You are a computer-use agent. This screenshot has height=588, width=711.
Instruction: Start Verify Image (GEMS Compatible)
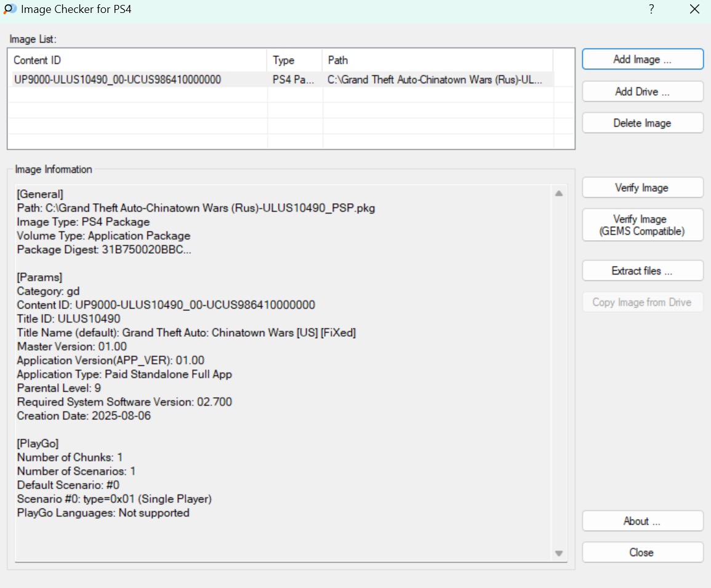point(642,225)
